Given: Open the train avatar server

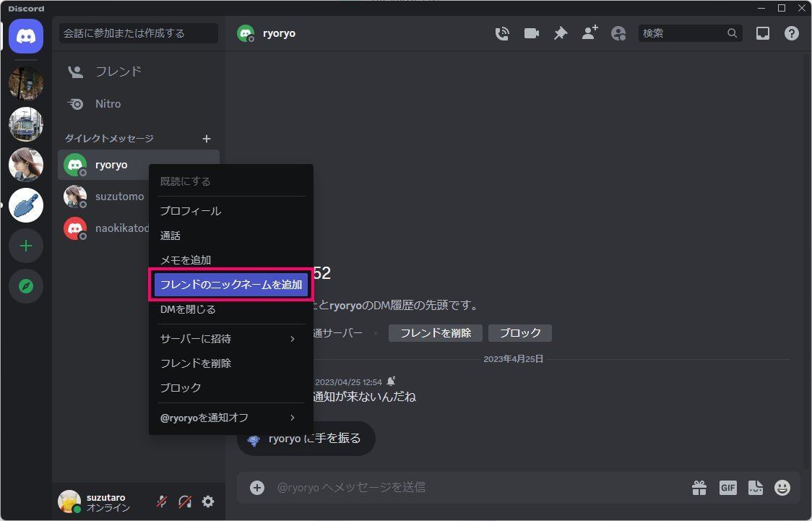Looking at the screenshot, I should coord(26,124).
